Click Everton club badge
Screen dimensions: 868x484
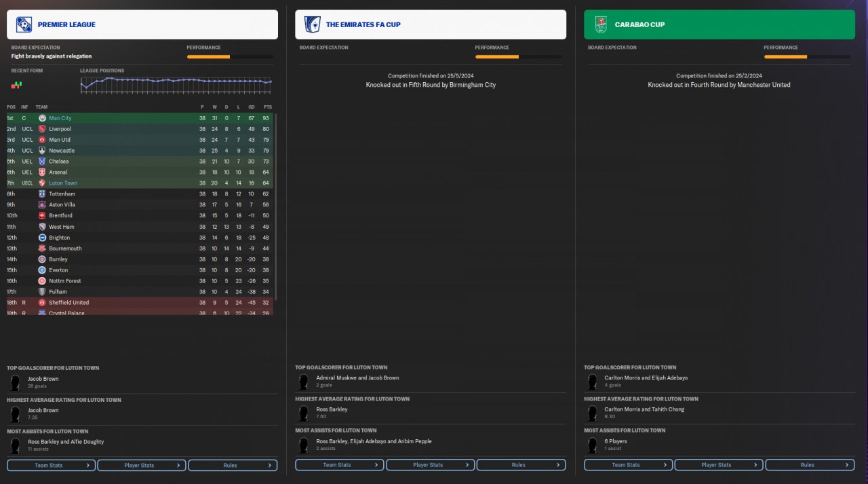point(42,270)
